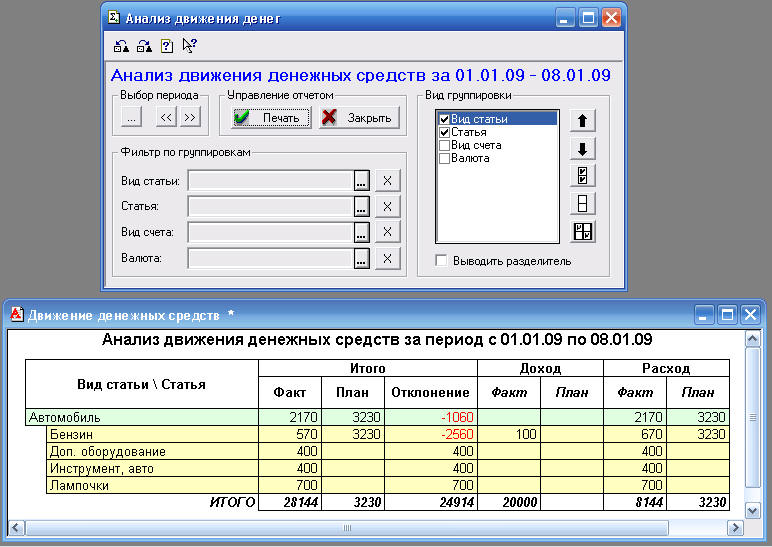
Task: Move selected grouping down with the arrow
Action: 582,149
